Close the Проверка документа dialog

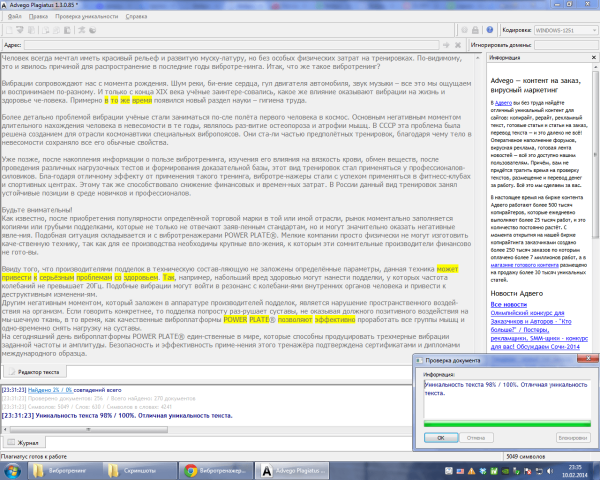pyautogui.click(x=588, y=358)
